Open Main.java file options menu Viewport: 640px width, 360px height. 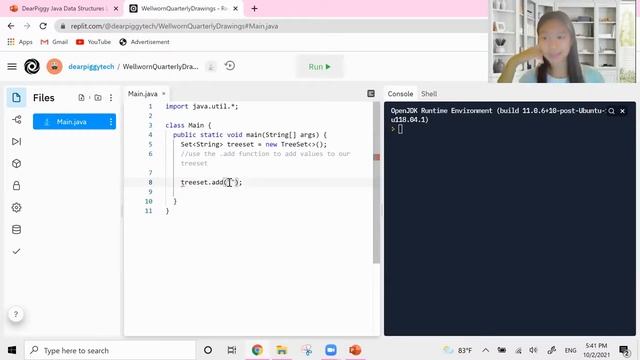[x=111, y=122]
